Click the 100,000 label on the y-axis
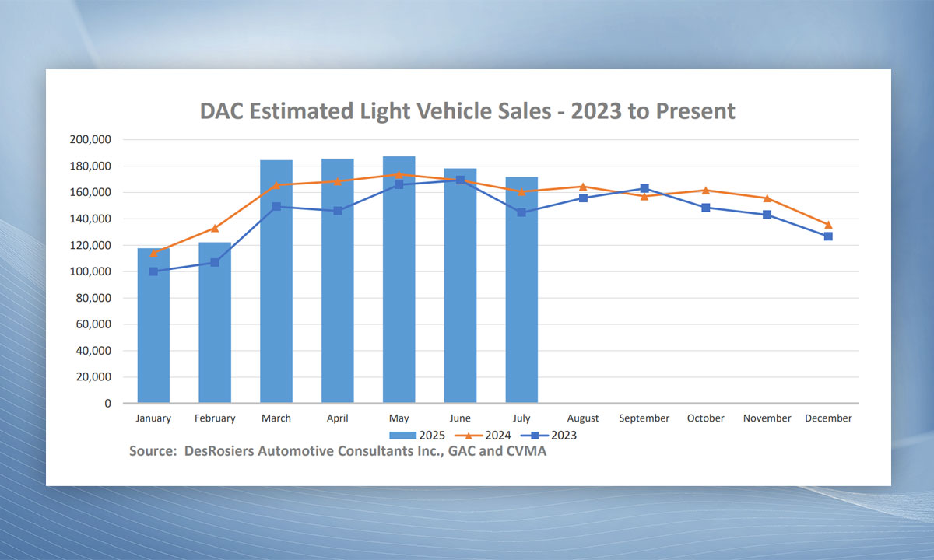The image size is (934, 560). [91, 271]
